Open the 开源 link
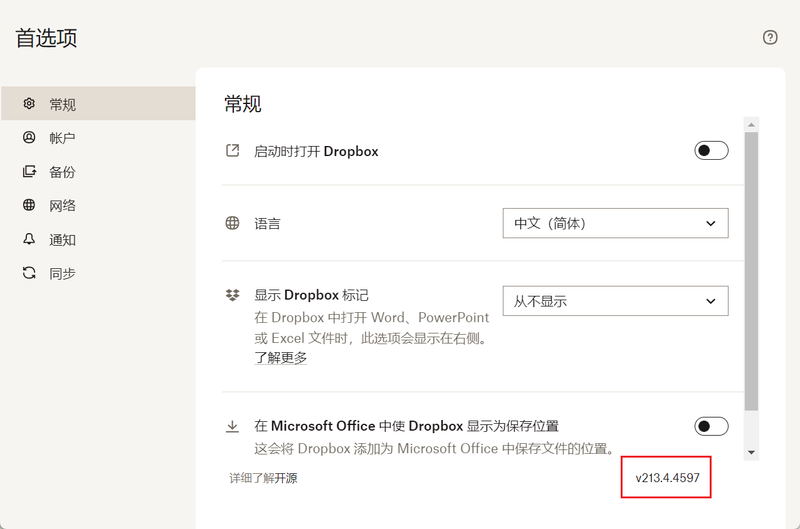Screen dimensions: 800x529 tap(286, 478)
